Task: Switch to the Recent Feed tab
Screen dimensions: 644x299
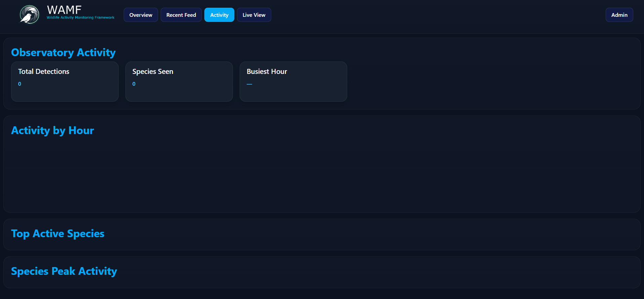Action: click(181, 15)
